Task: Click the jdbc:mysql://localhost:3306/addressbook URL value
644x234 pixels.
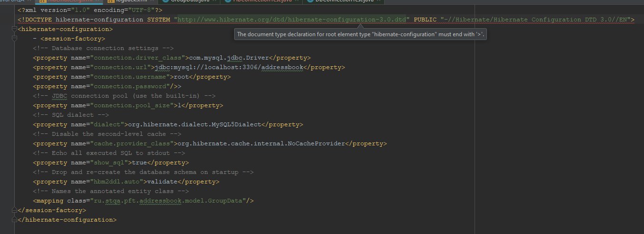Action: pyautogui.click(x=229, y=67)
